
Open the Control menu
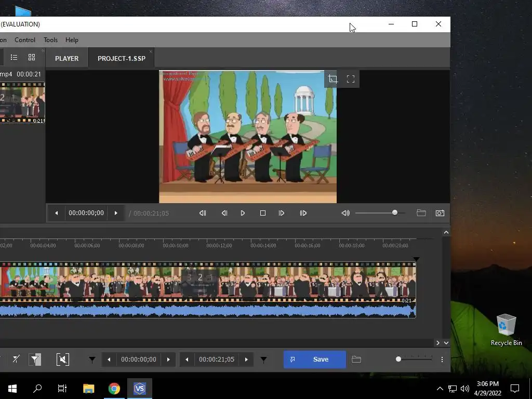tap(25, 39)
